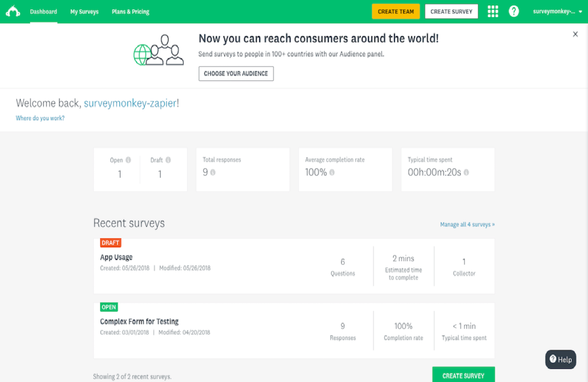
Task: Click the 100% Completion rate stat on Complex Form
Action: tap(404, 331)
